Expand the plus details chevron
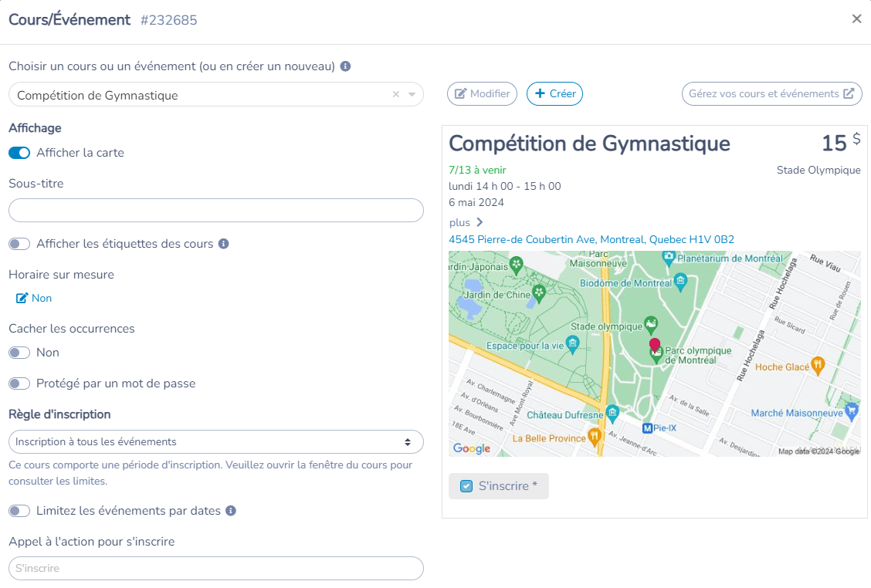This screenshot has height=588, width=871. point(480,222)
